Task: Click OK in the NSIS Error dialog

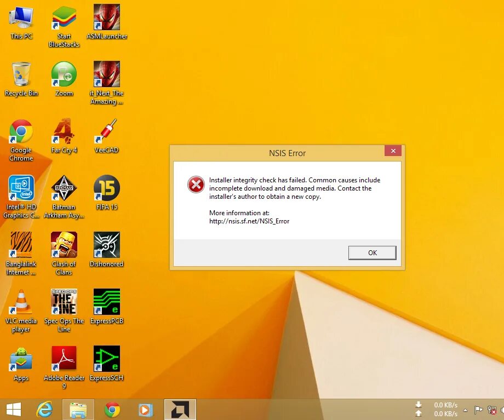Action: click(x=372, y=252)
